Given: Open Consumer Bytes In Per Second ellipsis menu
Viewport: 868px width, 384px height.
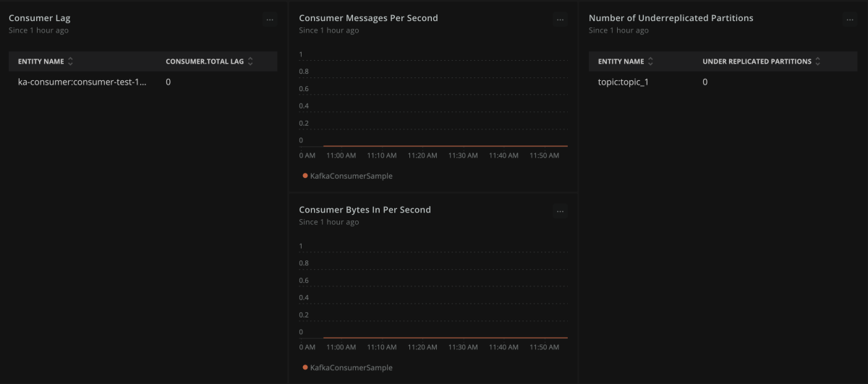Looking at the screenshot, I should [x=560, y=212].
